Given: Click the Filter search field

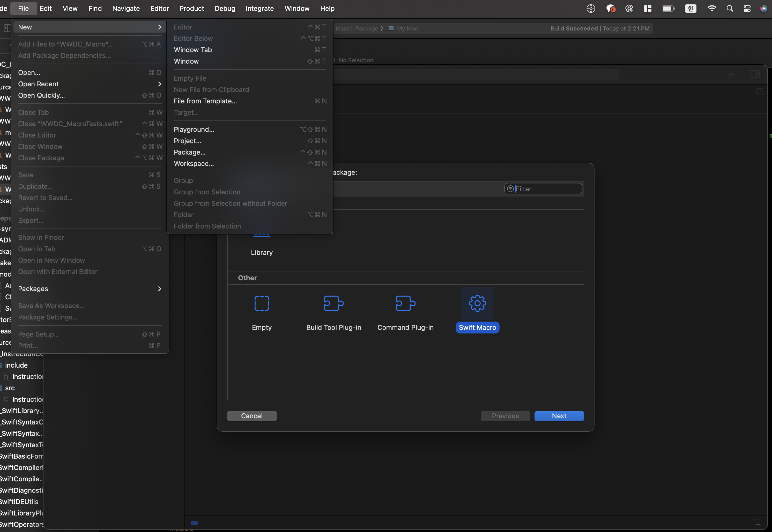Looking at the screenshot, I should pos(547,189).
